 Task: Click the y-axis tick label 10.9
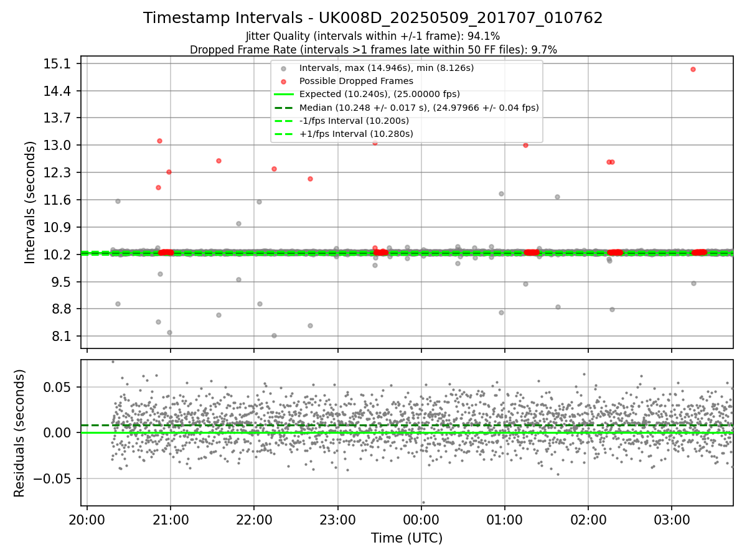point(59,227)
